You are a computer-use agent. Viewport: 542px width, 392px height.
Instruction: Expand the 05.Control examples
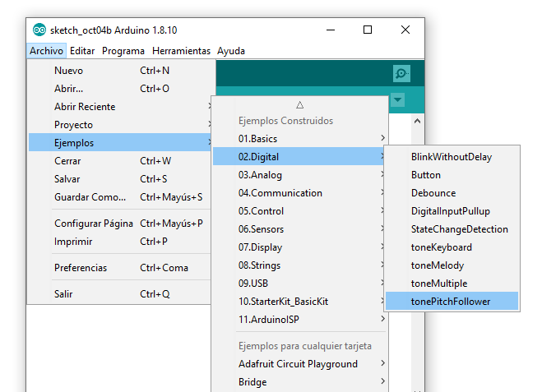(x=299, y=211)
